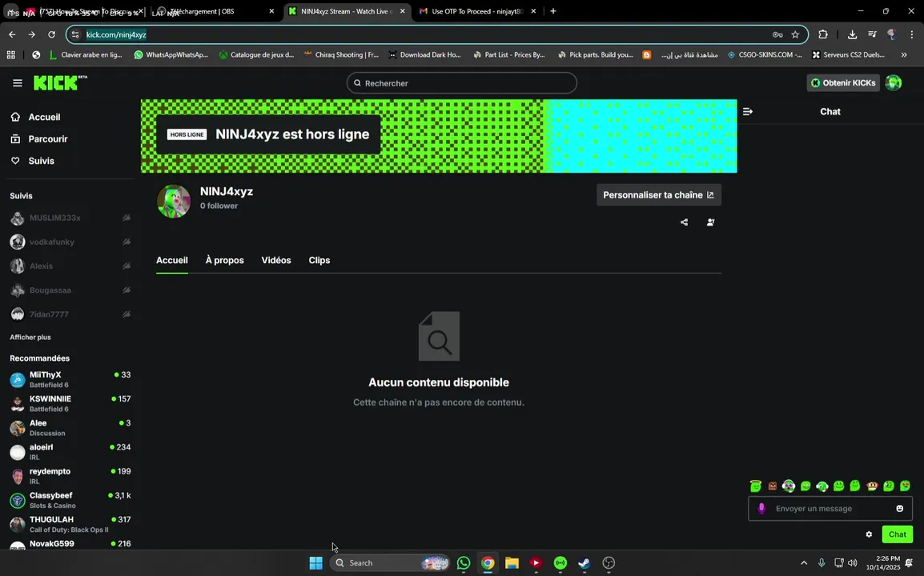Open recommended channel Alee

tap(70, 428)
